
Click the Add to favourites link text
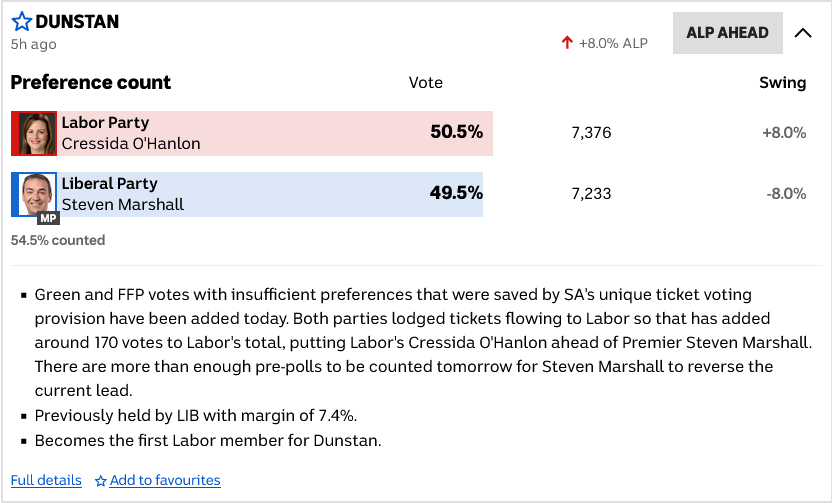(x=165, y=480)
